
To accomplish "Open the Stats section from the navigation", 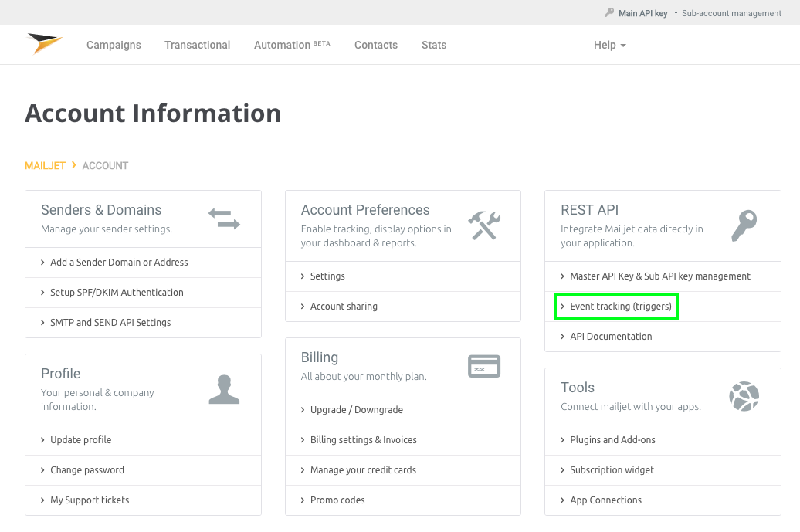I will tap(434, 45).
